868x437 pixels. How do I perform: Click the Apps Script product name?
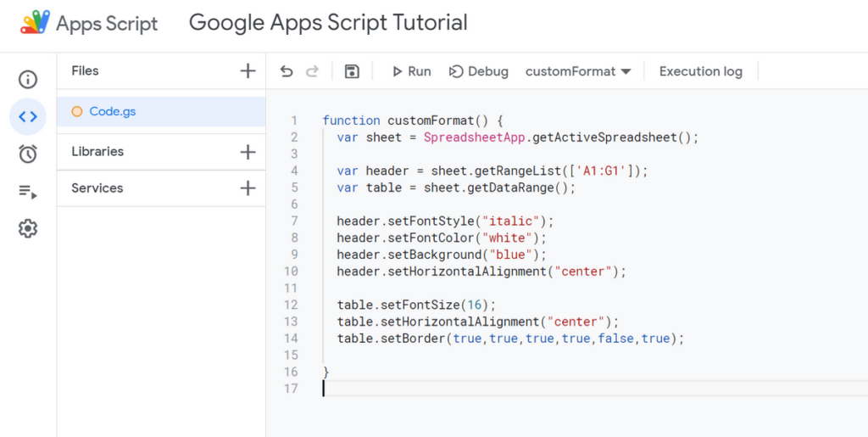click(107, 24)
